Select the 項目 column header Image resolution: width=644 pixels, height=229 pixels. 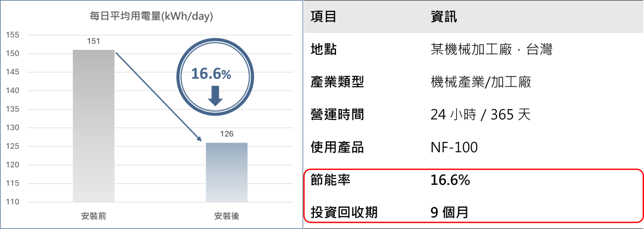324,18
